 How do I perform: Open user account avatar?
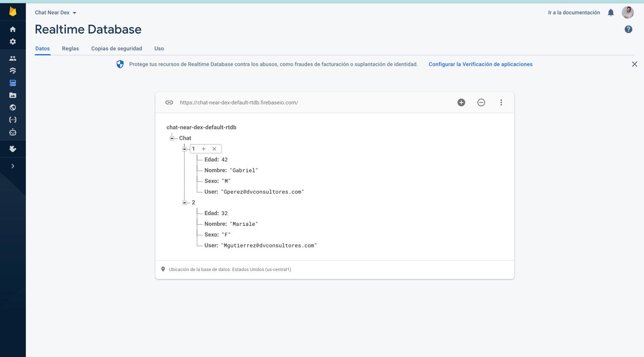[627, 12]
